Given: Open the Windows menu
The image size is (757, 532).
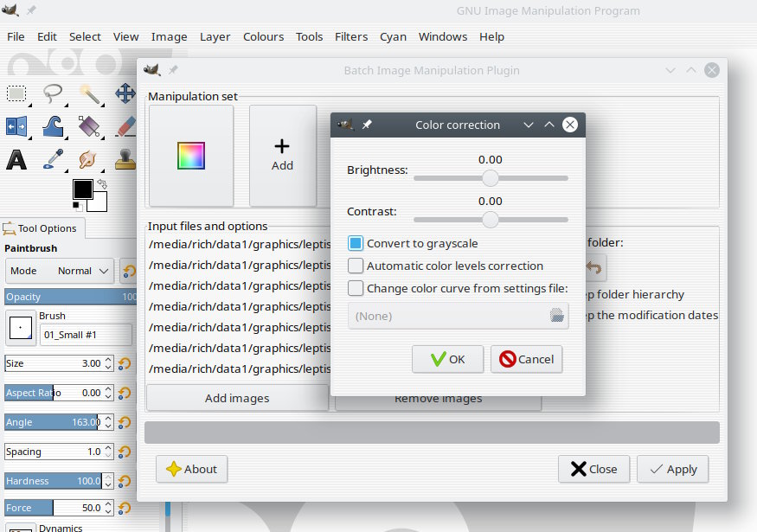Looking at the screenshot, I should [443, 36].
